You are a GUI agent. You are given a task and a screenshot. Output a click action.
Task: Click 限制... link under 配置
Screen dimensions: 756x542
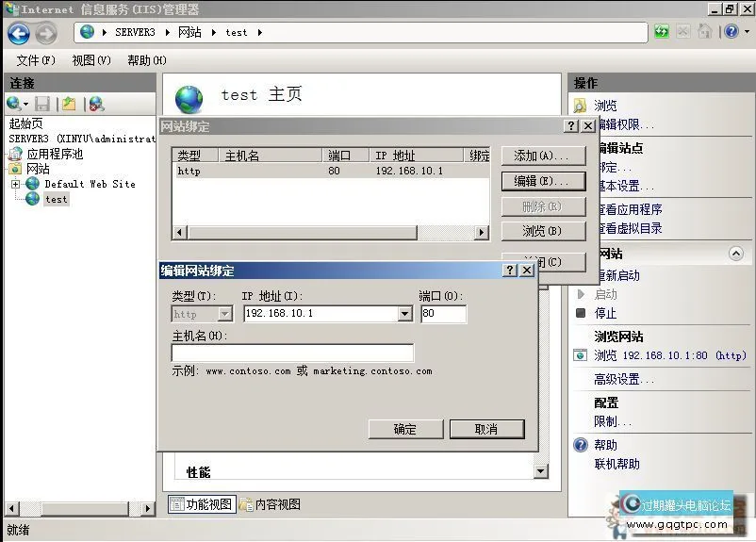click(x=613, y=421)
